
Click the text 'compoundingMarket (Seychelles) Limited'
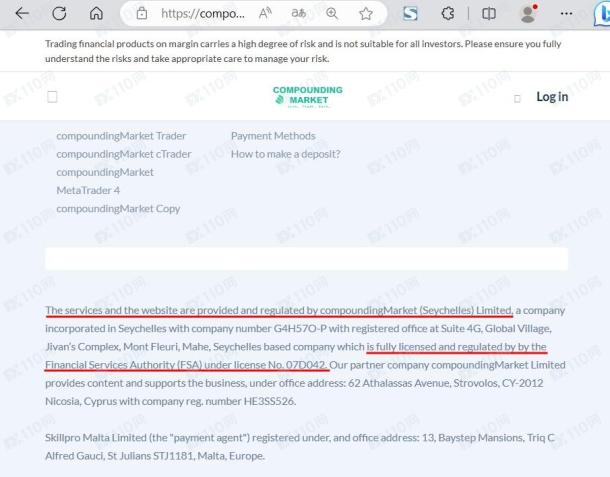coord(416,310)
